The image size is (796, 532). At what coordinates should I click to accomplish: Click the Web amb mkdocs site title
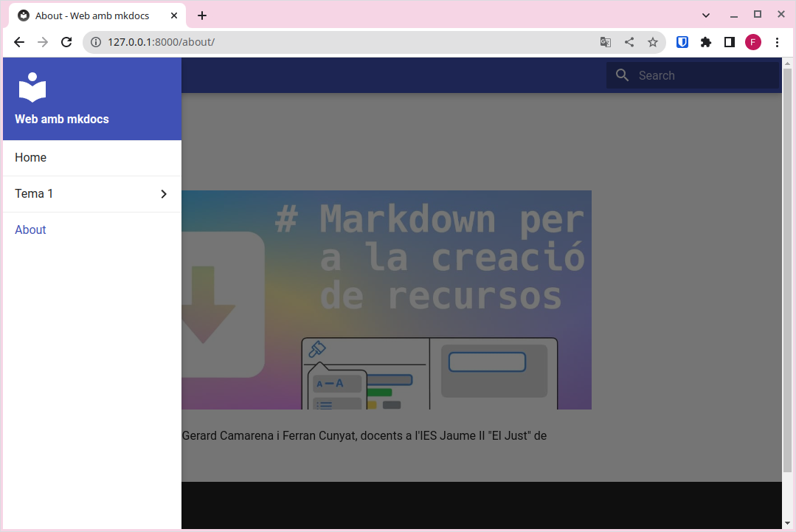tap(62, 119)
